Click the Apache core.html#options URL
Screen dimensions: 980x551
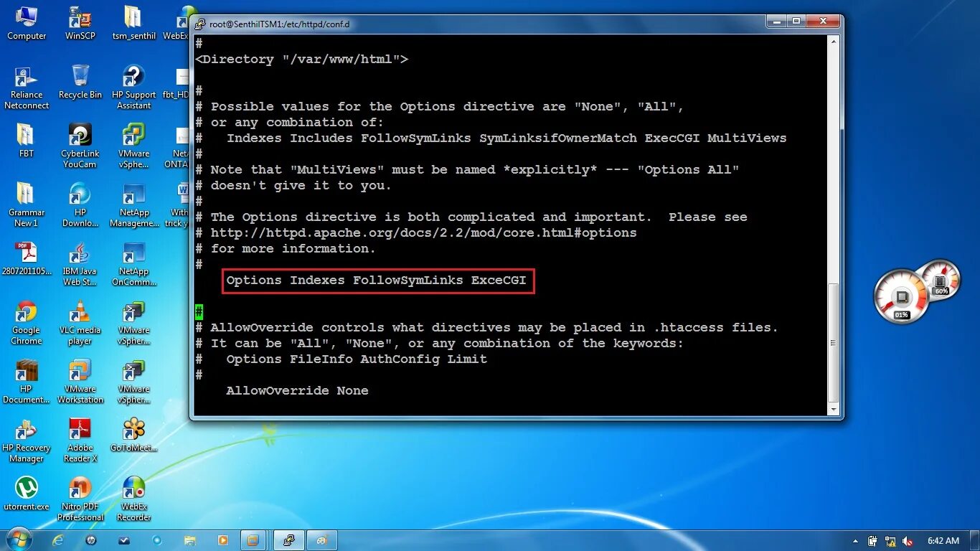(x=423, y=232)
